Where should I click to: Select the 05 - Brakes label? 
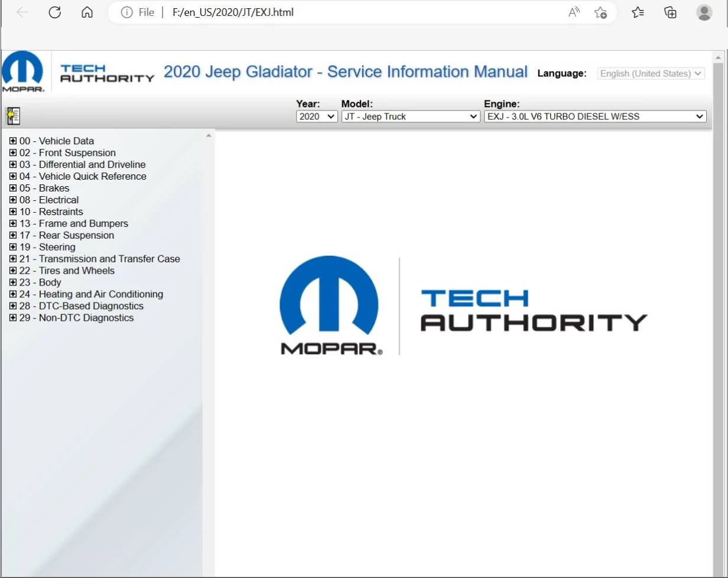point(44,188)
